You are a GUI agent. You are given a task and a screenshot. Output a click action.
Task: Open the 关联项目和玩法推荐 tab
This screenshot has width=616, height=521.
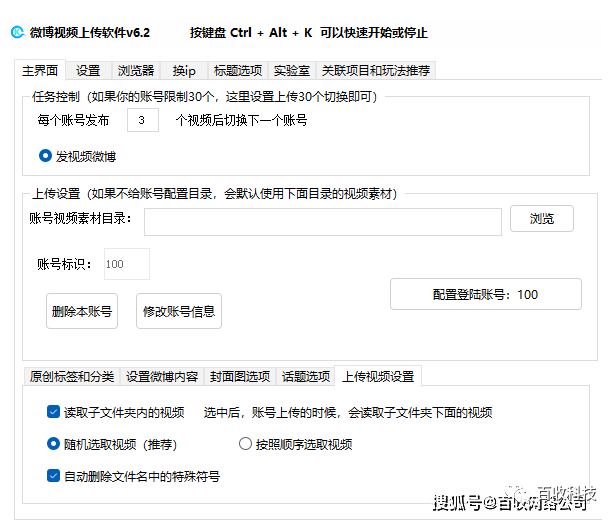pos(376,71)
